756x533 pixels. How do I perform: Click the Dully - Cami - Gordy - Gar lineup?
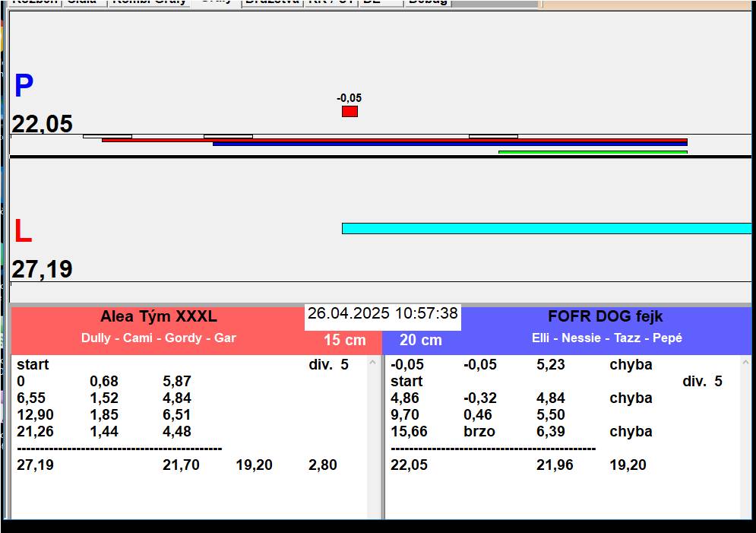[158, 338]
